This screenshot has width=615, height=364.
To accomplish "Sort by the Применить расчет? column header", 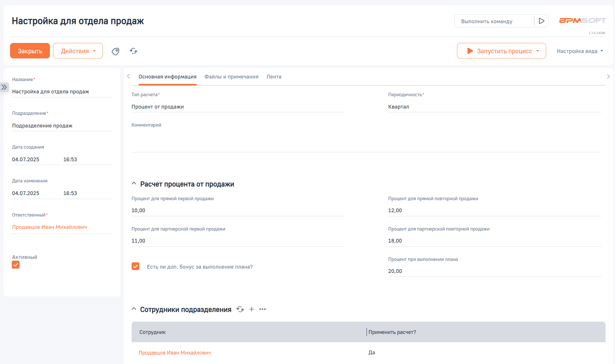I will click(392, 332).
